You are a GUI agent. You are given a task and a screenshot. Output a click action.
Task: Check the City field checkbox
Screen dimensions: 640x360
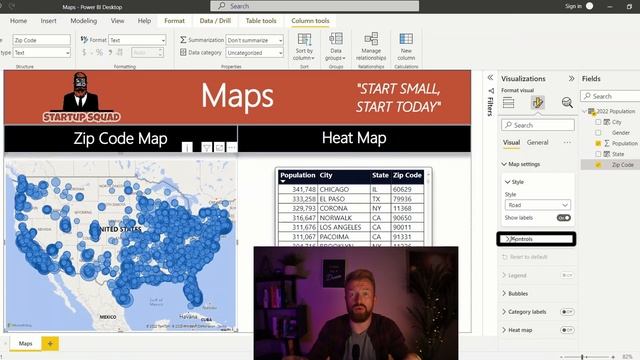[x=598, y=122]
